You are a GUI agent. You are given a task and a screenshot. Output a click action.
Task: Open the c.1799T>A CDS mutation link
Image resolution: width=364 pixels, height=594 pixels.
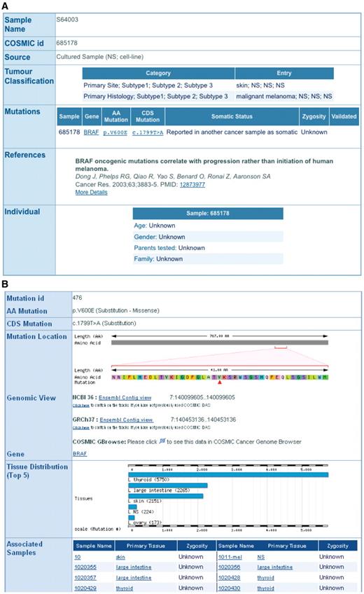pos(148,132)
